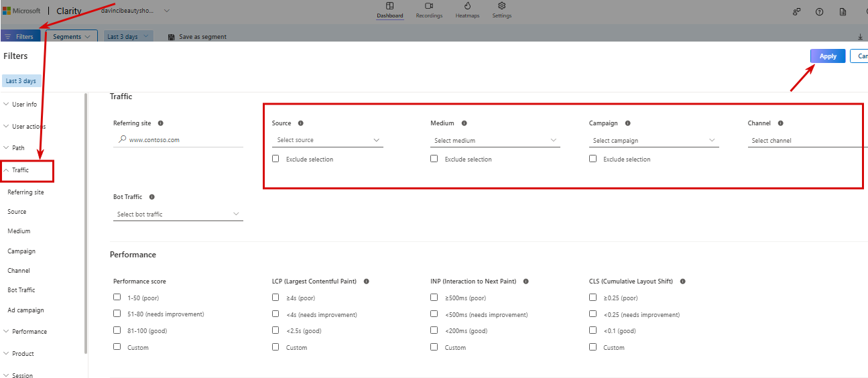Enable the 1-50 (poor) performance score checkbox

pos(117,297)
